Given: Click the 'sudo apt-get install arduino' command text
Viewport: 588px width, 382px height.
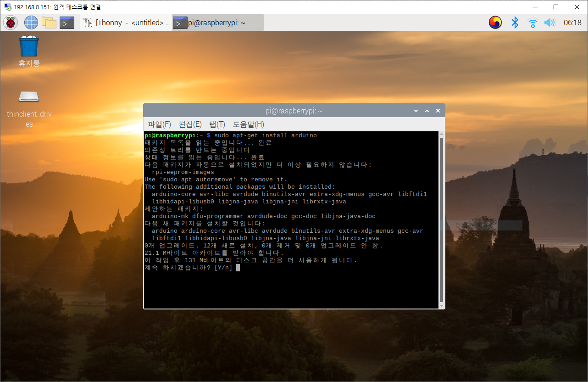Looking at the screenshot, I should tap(266, 135).
